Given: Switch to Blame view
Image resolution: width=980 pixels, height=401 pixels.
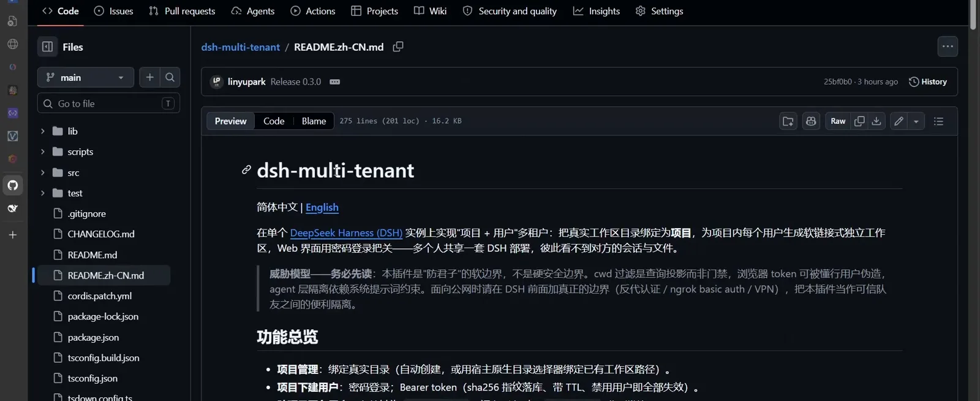Looking at the screenshot, I should click(x=314, y=121).
